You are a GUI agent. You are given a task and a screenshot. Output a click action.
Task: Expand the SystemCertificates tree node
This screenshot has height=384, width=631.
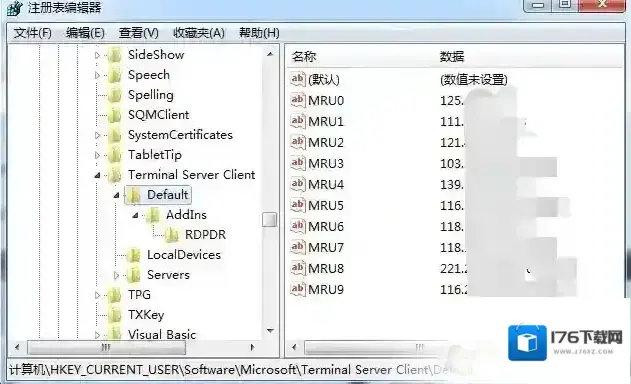pyautogui.click(x=97, y=135)
